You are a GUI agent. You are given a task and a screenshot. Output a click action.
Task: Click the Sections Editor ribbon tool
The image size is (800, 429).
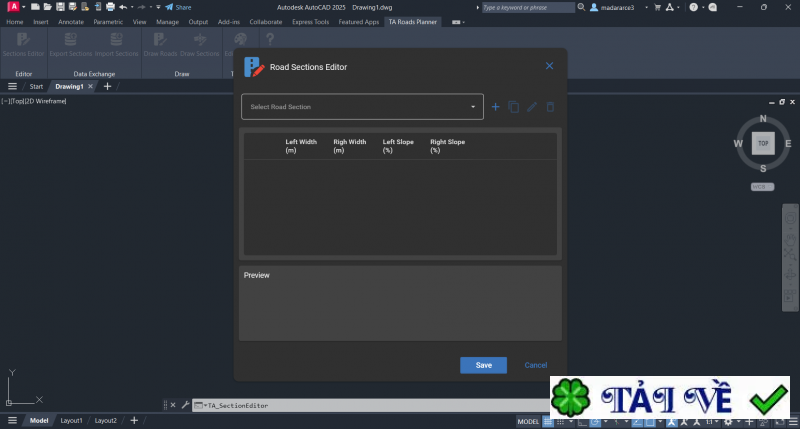(23, 44)
